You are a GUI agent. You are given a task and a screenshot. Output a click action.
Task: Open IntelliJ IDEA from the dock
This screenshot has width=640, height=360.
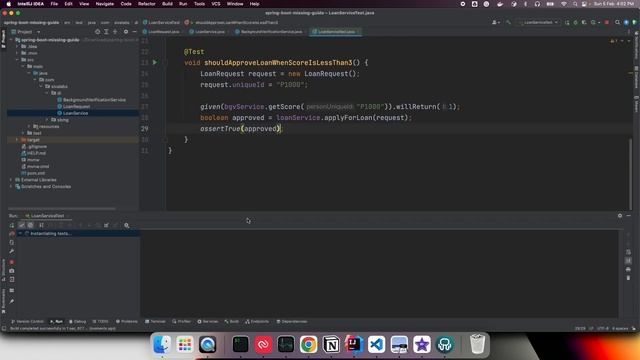pos(354,344)
